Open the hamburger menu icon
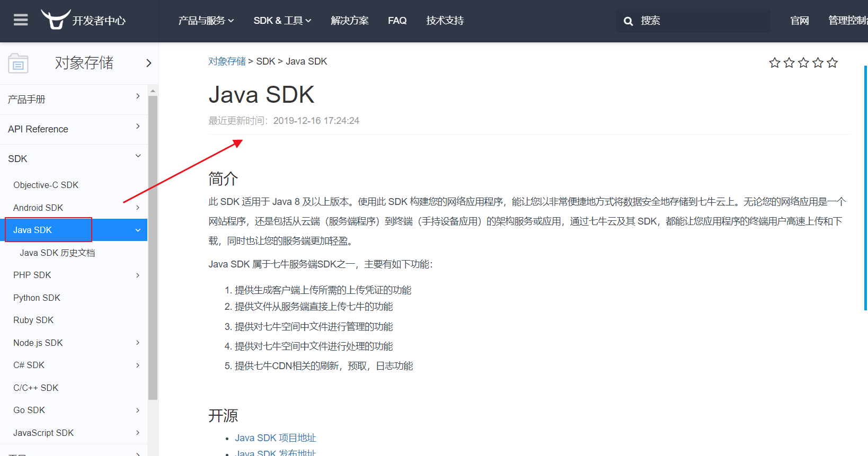Viewport: 868px width, 456px height. (x=21, y=20)
